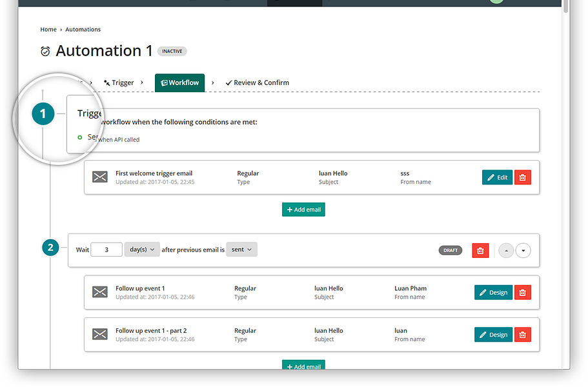Click the Luan Pham from name text

[411, 288]
